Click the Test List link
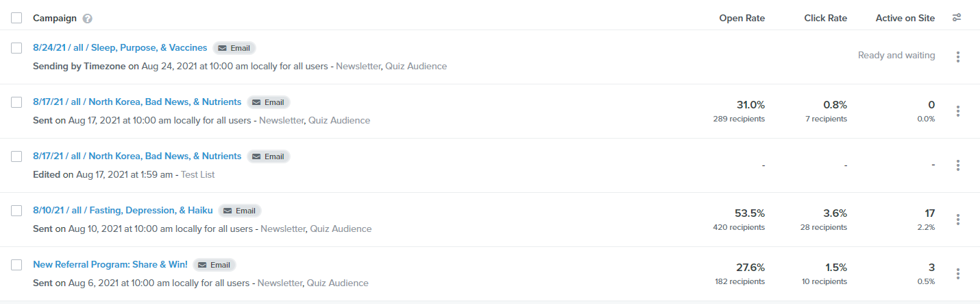Image resolution: width=980 pixels, height=304 pixels. (x=197, y=175)
